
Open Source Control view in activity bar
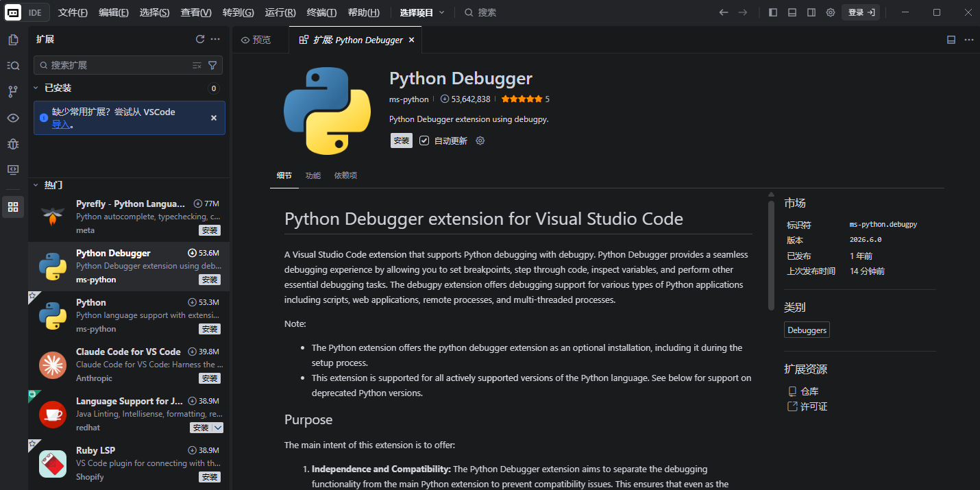pyautogui.click(x=13, y=92)
